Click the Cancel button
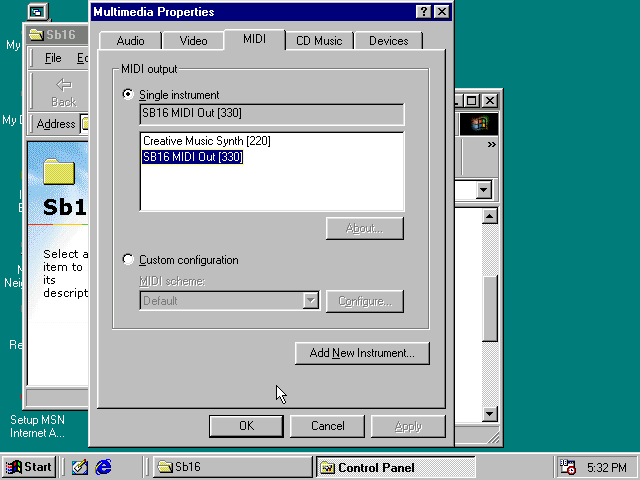Image resolution: width=640 pixels, height=480 pixels. click(x=327, y=426)
